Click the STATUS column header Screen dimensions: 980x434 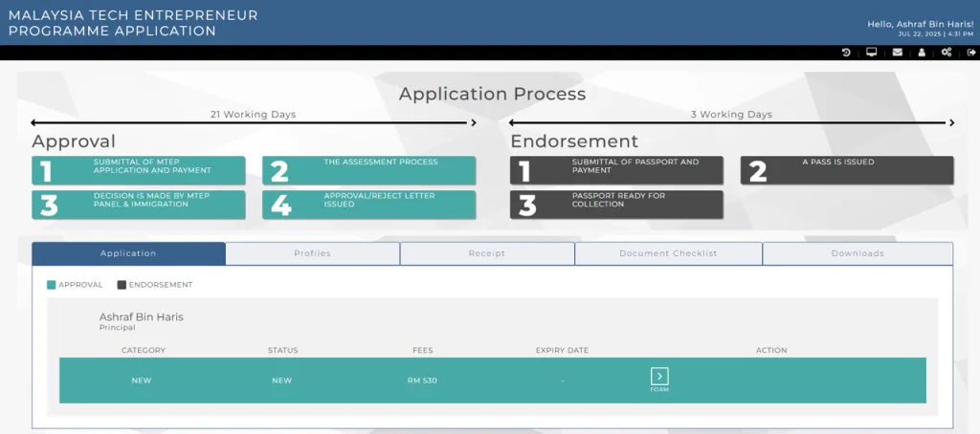coord(282,350)
